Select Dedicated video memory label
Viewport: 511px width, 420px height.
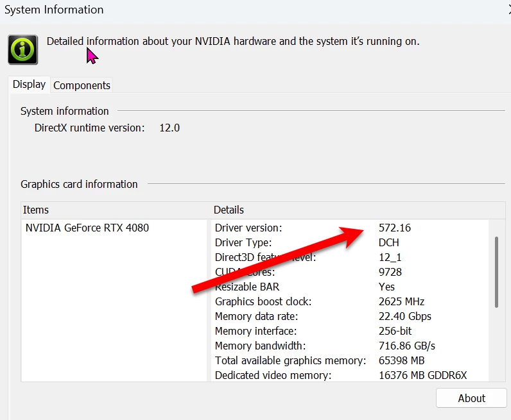click(273, 375)
